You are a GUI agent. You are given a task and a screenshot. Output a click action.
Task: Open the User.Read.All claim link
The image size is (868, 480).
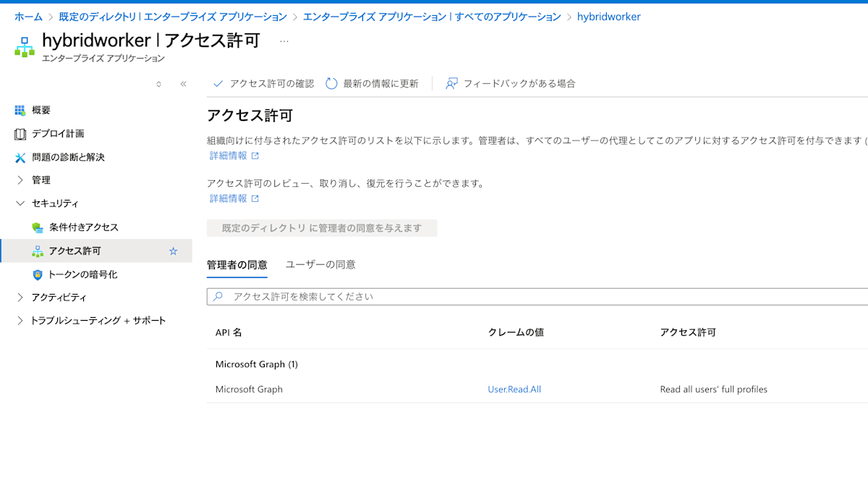pyautogui.click(x=514, y=389)
